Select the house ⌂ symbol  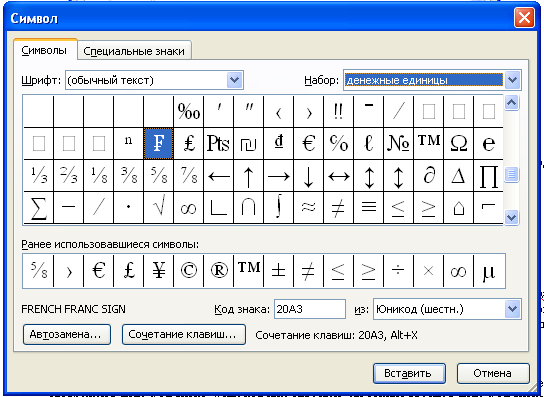click(458, 207)
